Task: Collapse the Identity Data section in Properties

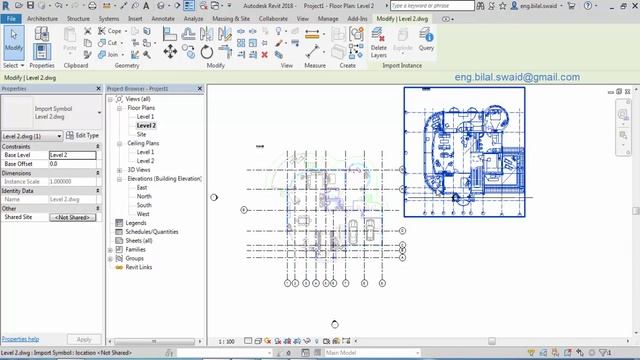Action: pos(98,191)
